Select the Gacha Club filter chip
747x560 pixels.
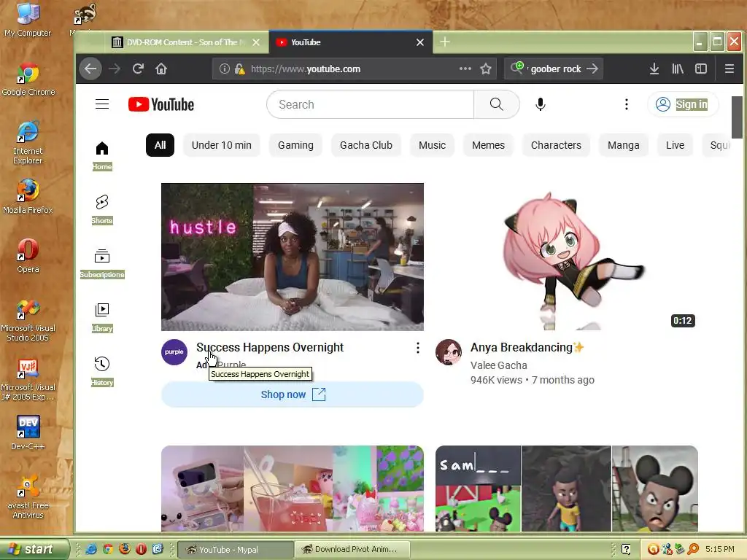(366, 145)
